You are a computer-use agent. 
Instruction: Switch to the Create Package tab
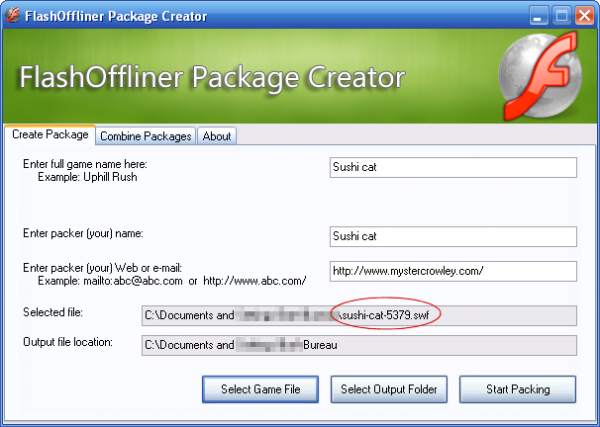[50, 135]
